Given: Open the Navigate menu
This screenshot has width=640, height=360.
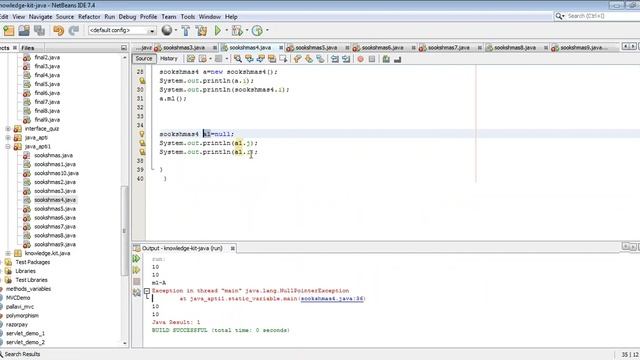Looking at the screenshot, I should point(40,17).
